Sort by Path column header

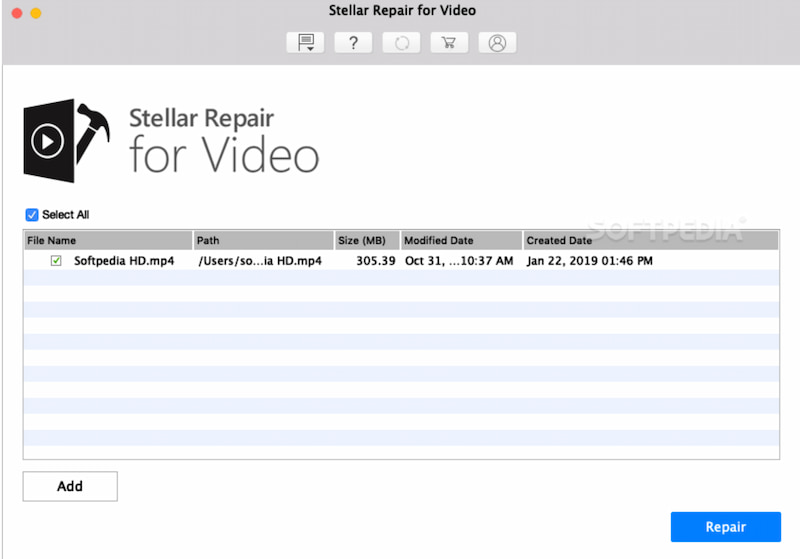pyautogui.click(x=263, y=240)
